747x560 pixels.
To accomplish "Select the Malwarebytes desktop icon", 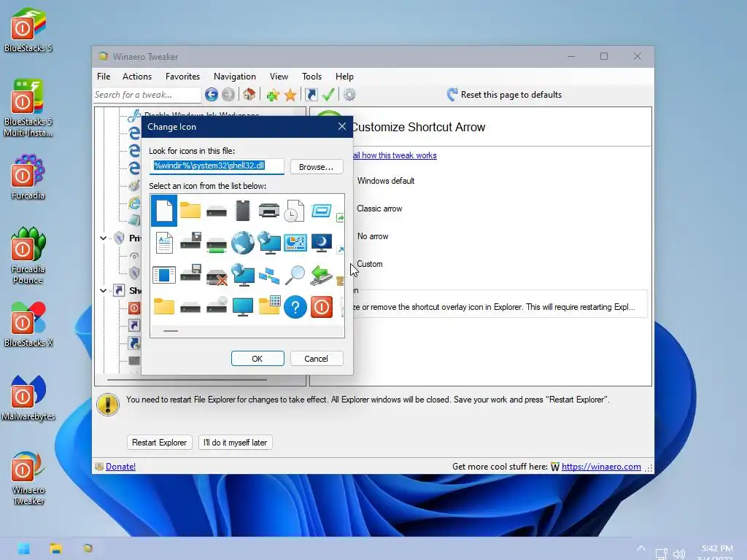I will click(28, 398).
